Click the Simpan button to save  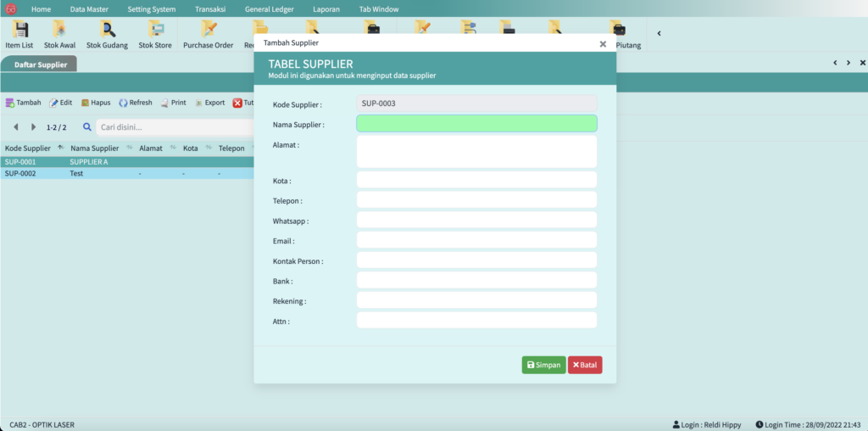pos(543,365)
